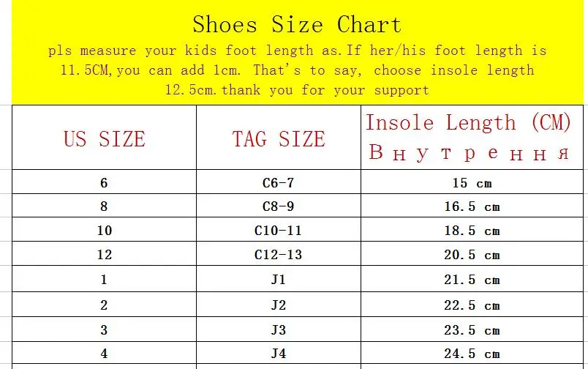Select the "21.5 cm" insole length cell
This screenshot has width=588, height=369.
(x=472, y=280)
